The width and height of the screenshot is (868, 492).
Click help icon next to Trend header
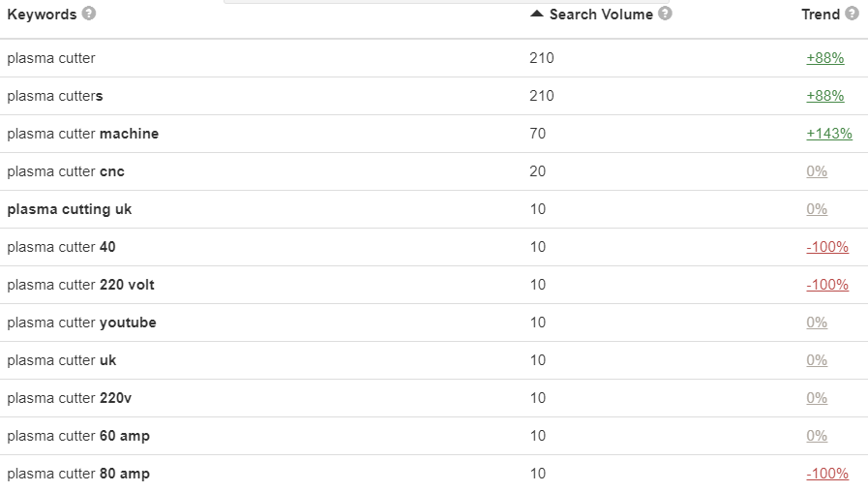pyautogui.click(x=852, y=14)
